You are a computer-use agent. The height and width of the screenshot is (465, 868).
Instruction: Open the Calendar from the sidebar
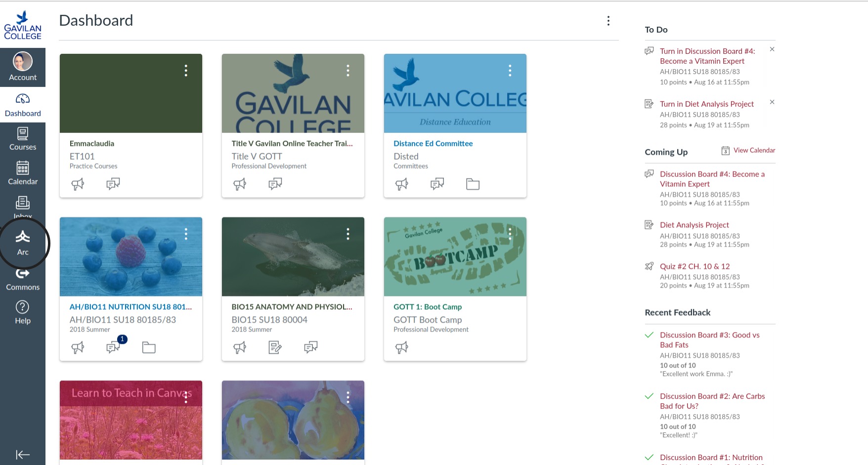[x=23, y=173]
